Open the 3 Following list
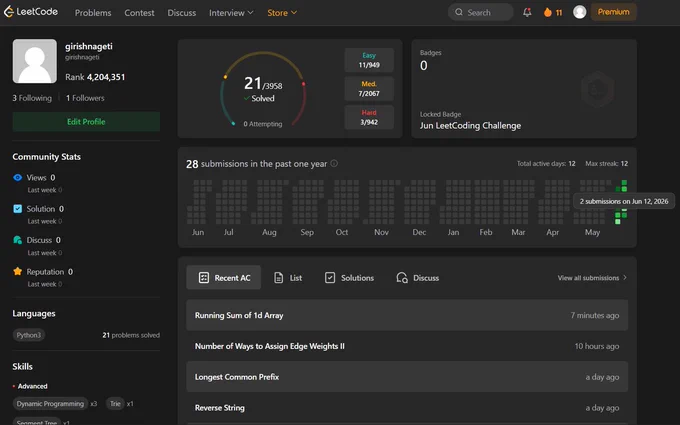Image resolution: width=680 pixels, height=425 pixels. [32, 98]
